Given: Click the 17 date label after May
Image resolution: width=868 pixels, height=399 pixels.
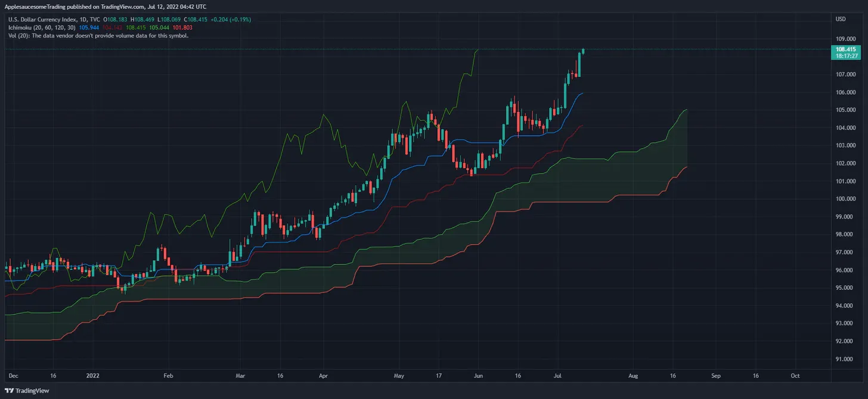Looking at the screenshot, I should pyautogui.click(x=438, y=376).
